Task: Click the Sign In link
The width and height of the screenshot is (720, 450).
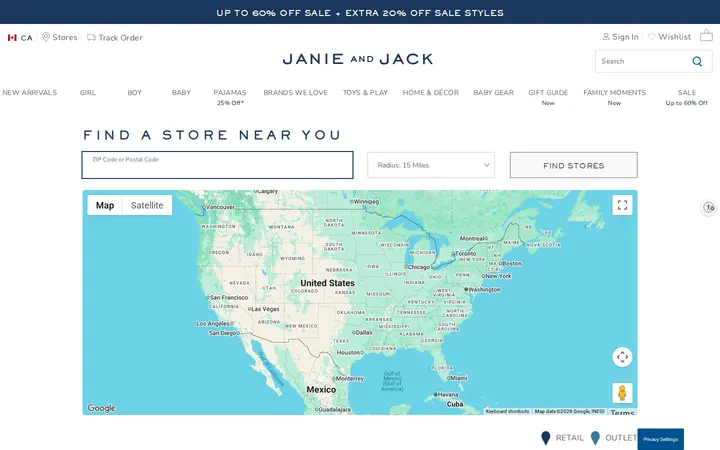Action: click(x=625, y=37)
